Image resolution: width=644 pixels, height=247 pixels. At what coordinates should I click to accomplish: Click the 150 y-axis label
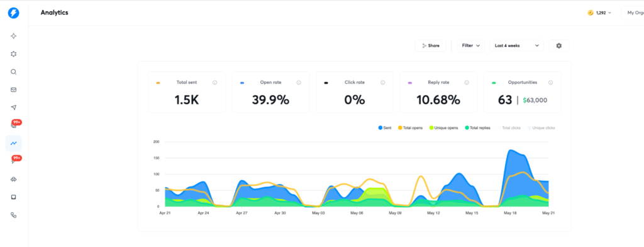point(156,158)
